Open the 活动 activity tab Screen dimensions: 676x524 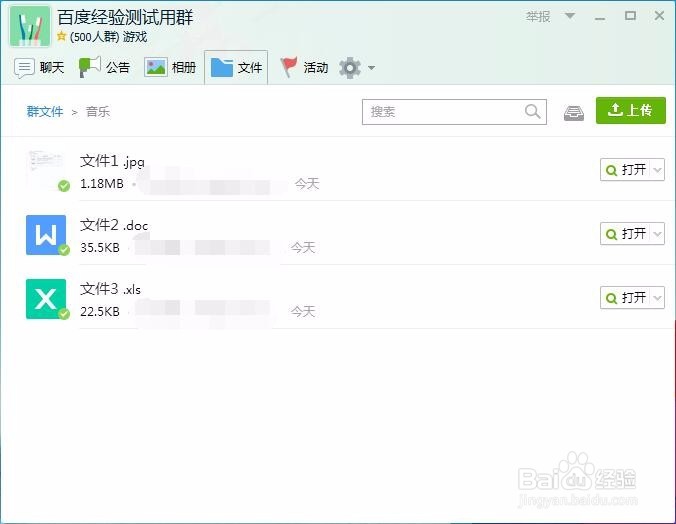[304, 68]
